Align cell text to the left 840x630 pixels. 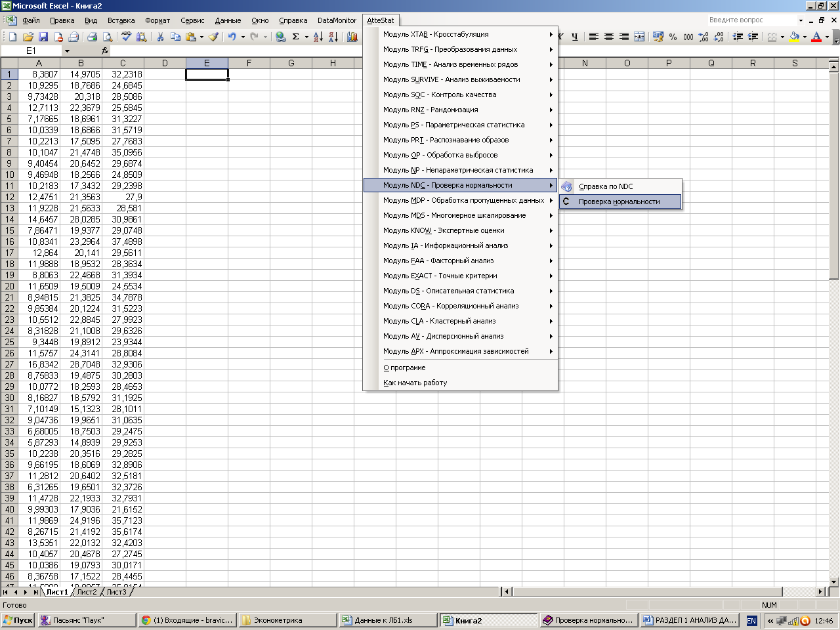593,37
